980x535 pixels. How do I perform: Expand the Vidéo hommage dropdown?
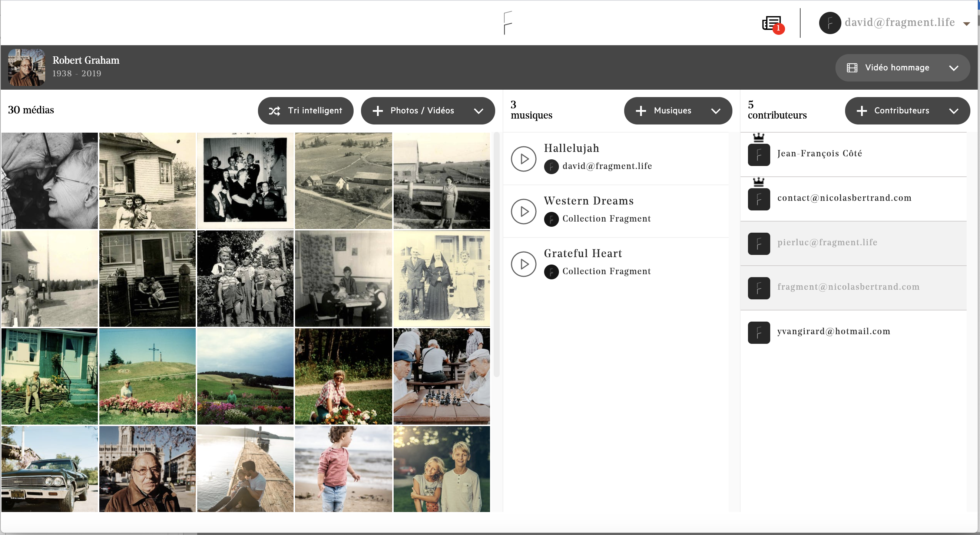click(953, 68)
